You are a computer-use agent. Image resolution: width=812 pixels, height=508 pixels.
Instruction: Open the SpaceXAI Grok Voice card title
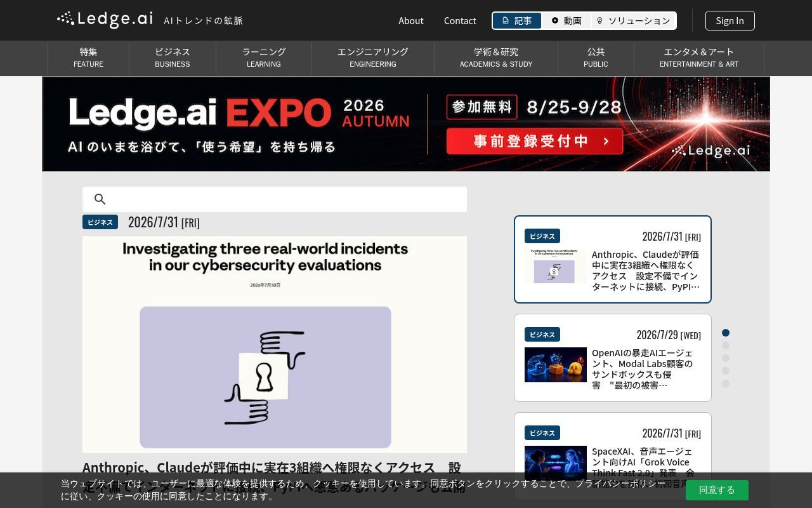tap(646, 467)
